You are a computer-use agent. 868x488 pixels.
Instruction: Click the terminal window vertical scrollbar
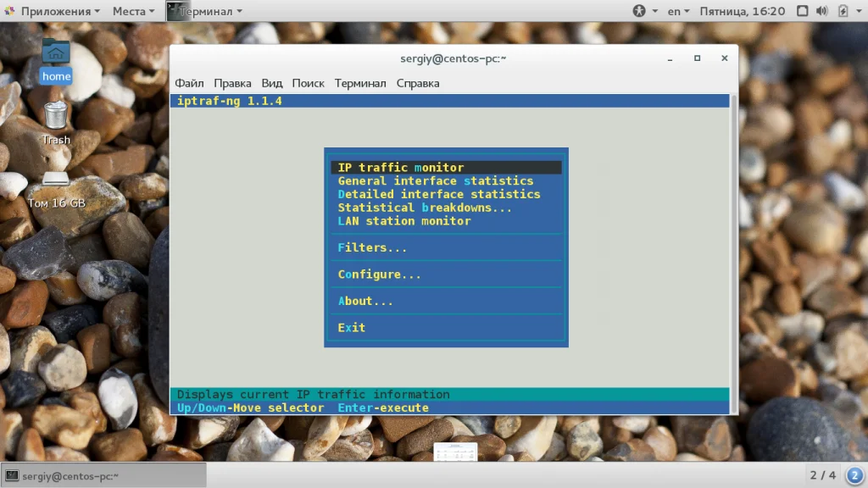(734, 254)
